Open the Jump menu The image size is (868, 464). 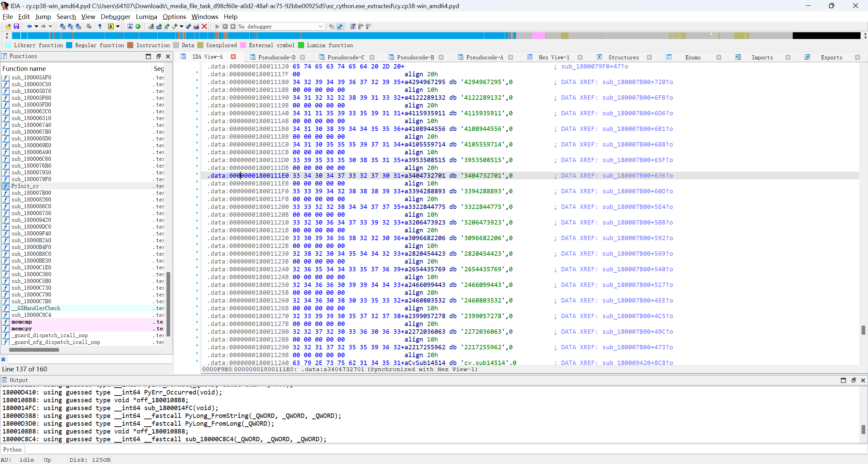point(43,17)
